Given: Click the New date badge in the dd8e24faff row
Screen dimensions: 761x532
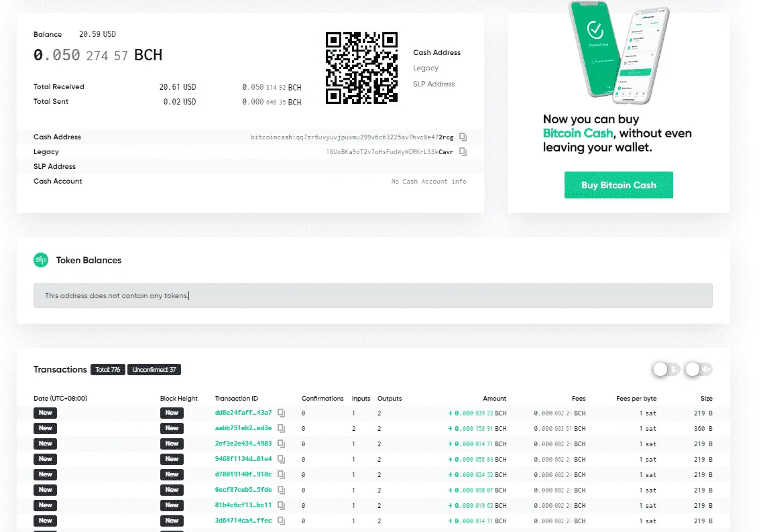Looking at the screenshot, I should [x=45, y=413].
